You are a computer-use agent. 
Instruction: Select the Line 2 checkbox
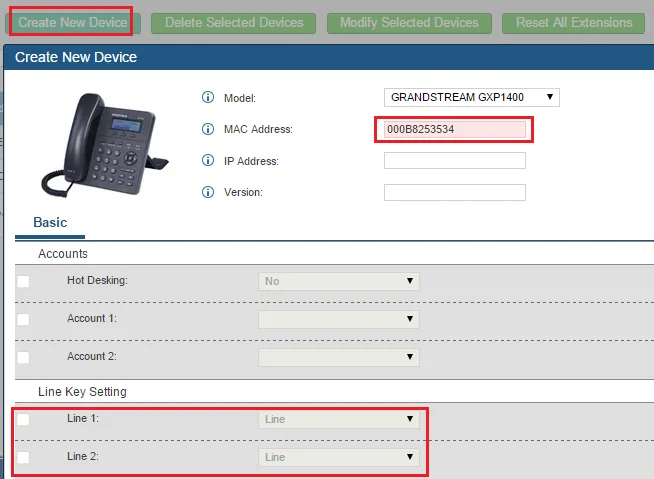23,457
